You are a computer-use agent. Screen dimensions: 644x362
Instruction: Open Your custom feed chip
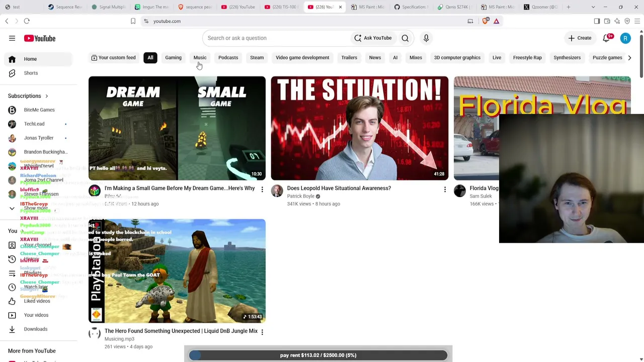coord(113,57)
